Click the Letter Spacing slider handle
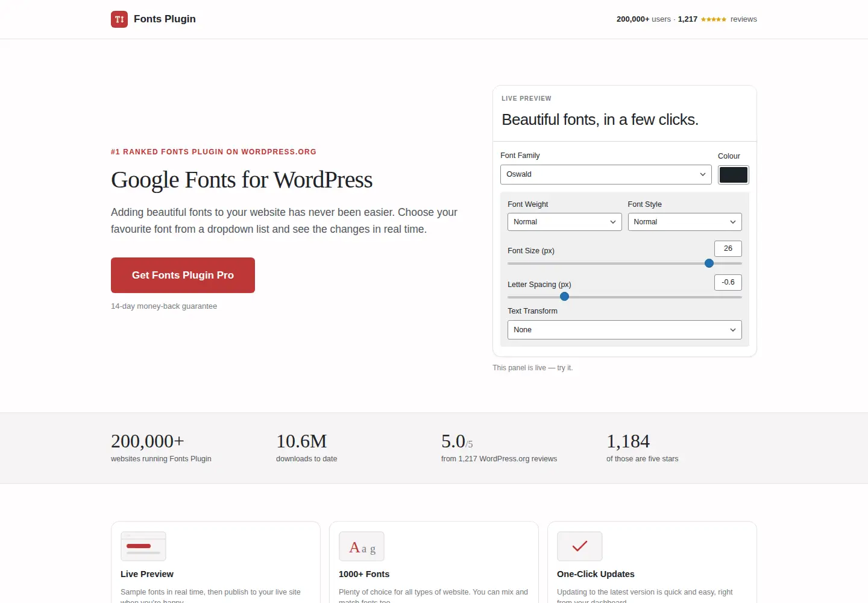 (x=565, y=297)
